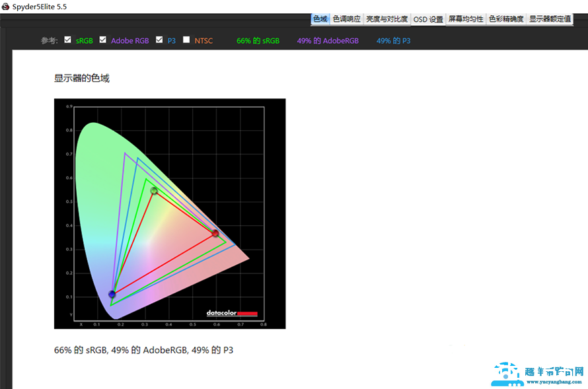
Task: Click the Adobe RGB label text
Action: [x=129, y=41]
